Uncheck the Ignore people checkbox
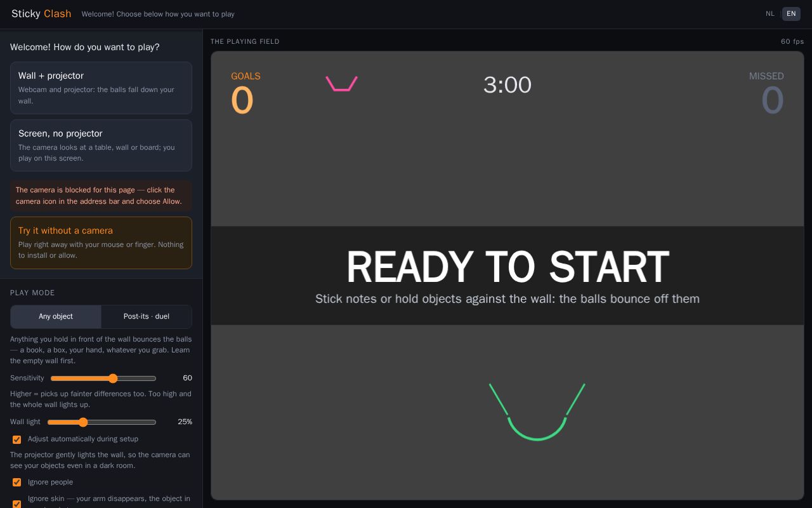This screenshot has width=812, height=508. tap(17, 483)
